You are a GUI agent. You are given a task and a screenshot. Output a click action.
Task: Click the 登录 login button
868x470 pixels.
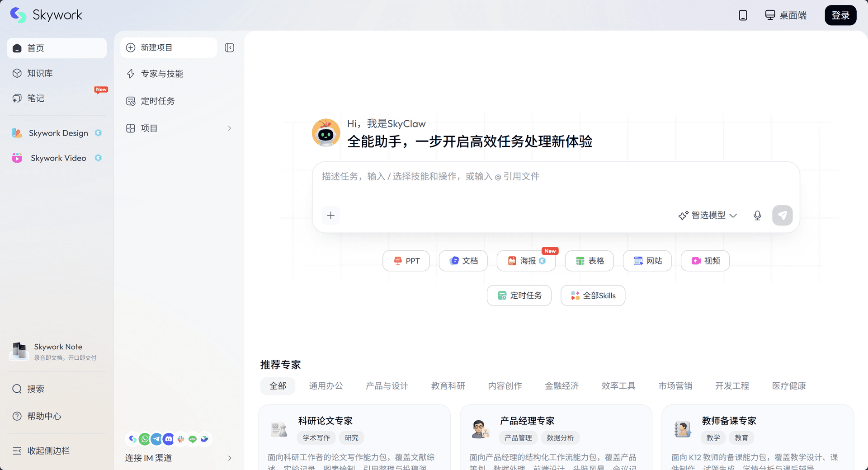coord(840,15)
